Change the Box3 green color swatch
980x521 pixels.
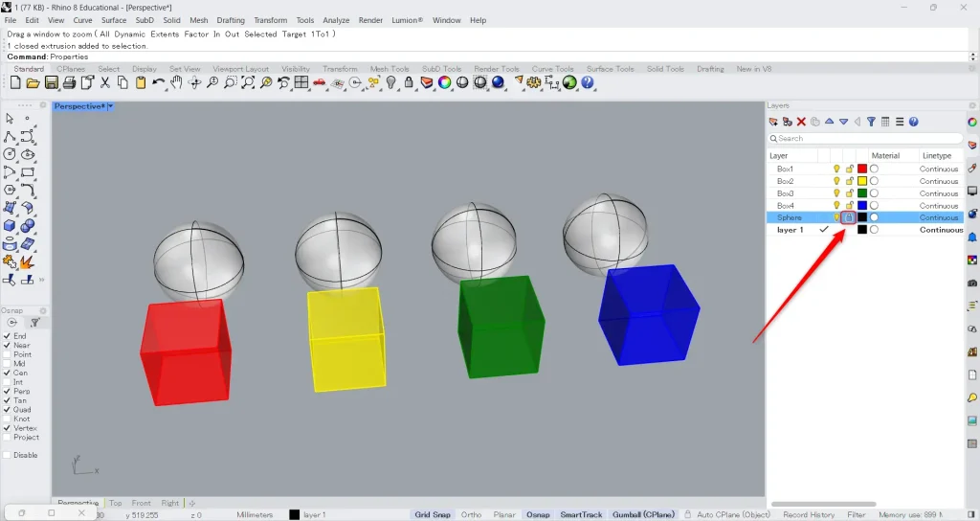point(861,193)
